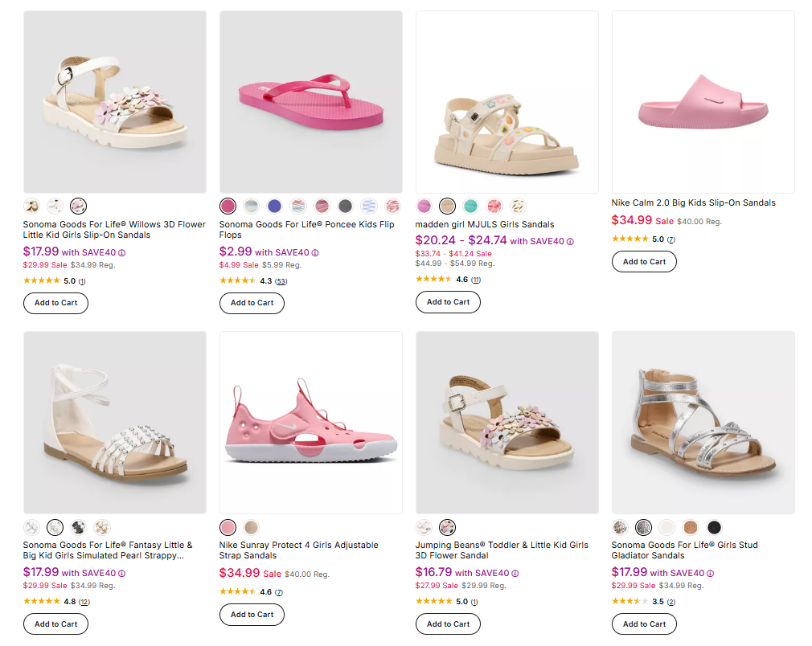The width and height of the screenshot is (812, 646).
Task: Select the navy blue swatch for Poncee flip flops
Action: 274,206
